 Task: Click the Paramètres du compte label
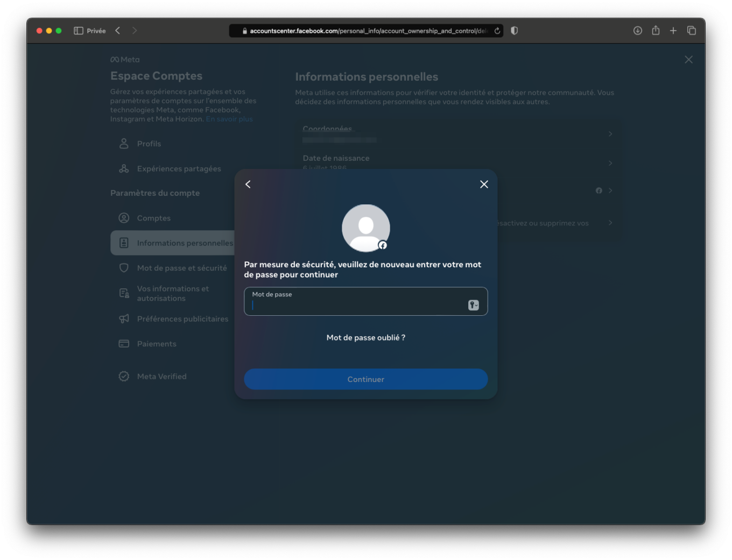point(155,193)
